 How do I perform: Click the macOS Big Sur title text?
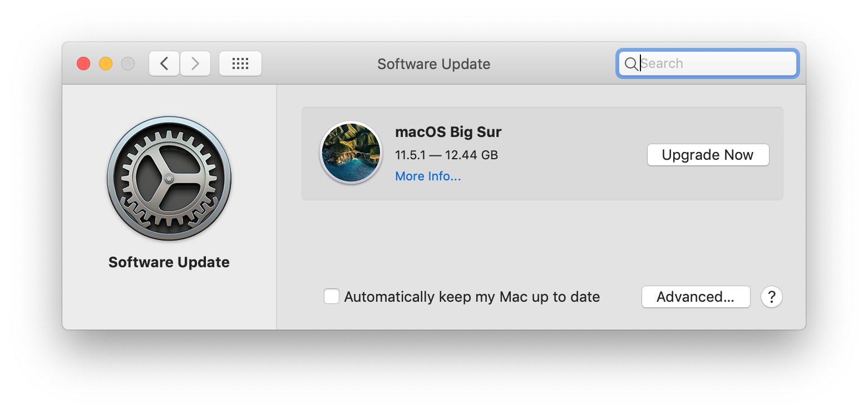pyautogui.click(x=448, y=132)
